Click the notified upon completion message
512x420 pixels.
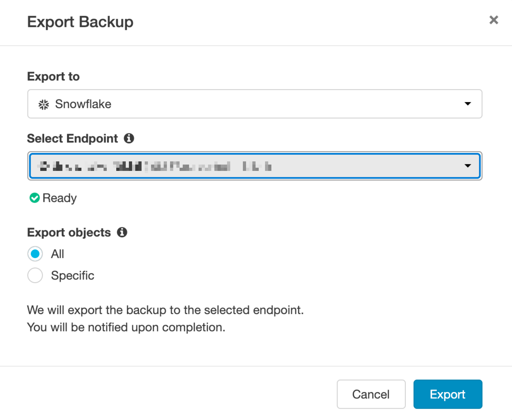coord(126,327)
